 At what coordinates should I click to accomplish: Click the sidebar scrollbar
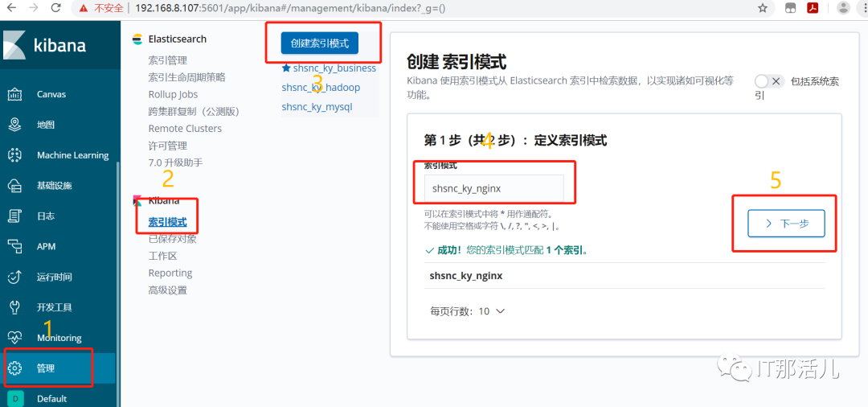coord(117,286)
